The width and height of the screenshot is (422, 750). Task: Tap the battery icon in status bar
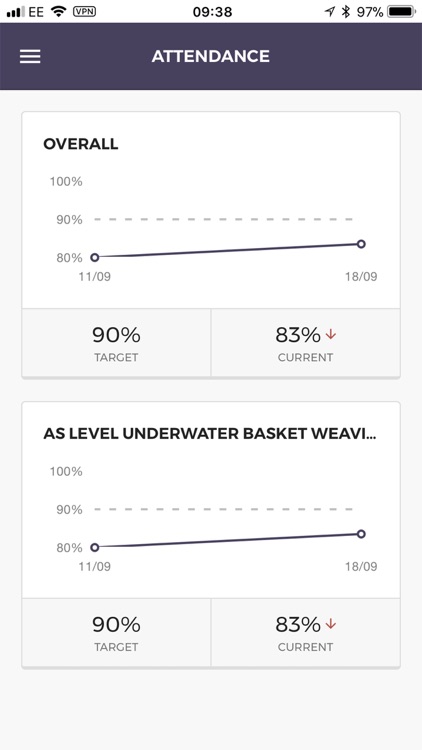tap(402, 12)
